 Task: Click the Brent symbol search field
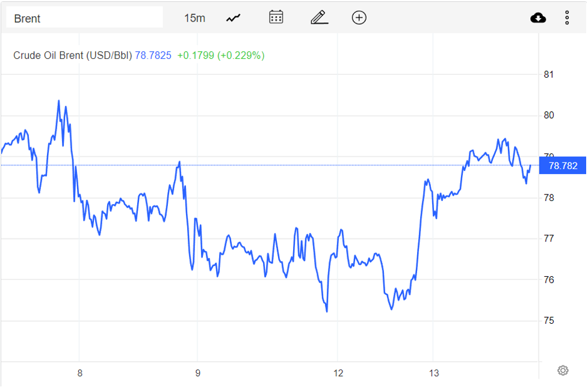(84, 18)
